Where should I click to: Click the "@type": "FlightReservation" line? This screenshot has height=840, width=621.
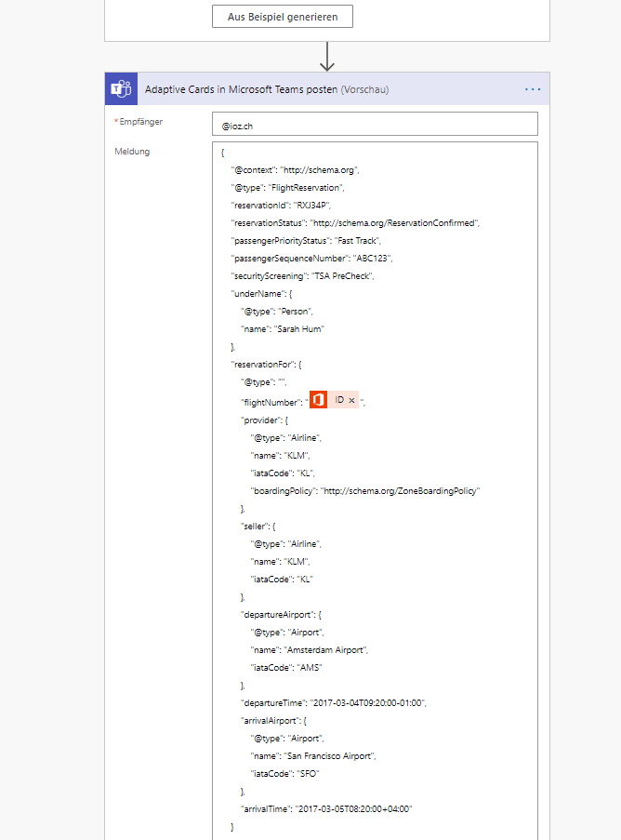[x=287, y=188]
